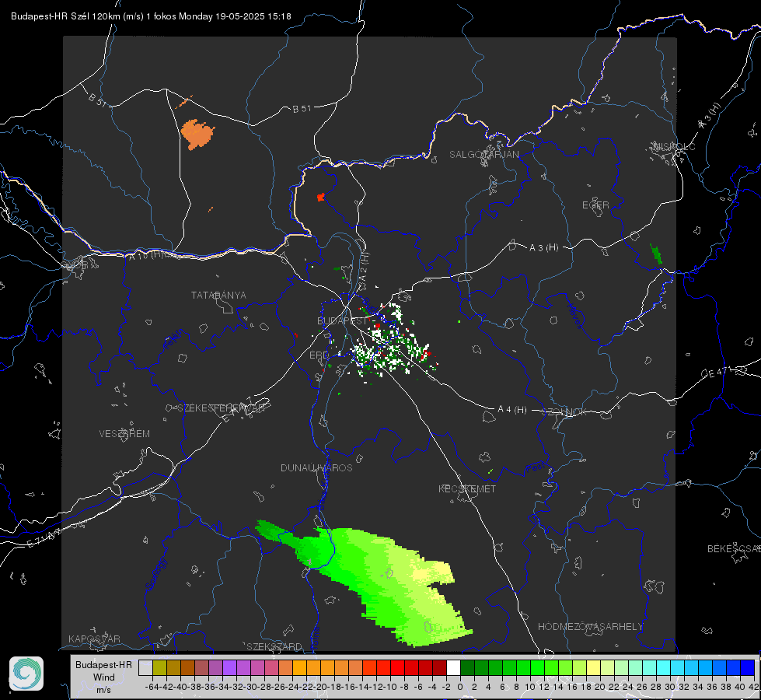This screenshot has width=761, height=700.
Task: Select the BEKESCSABA label at right edge
Action: 734,549
